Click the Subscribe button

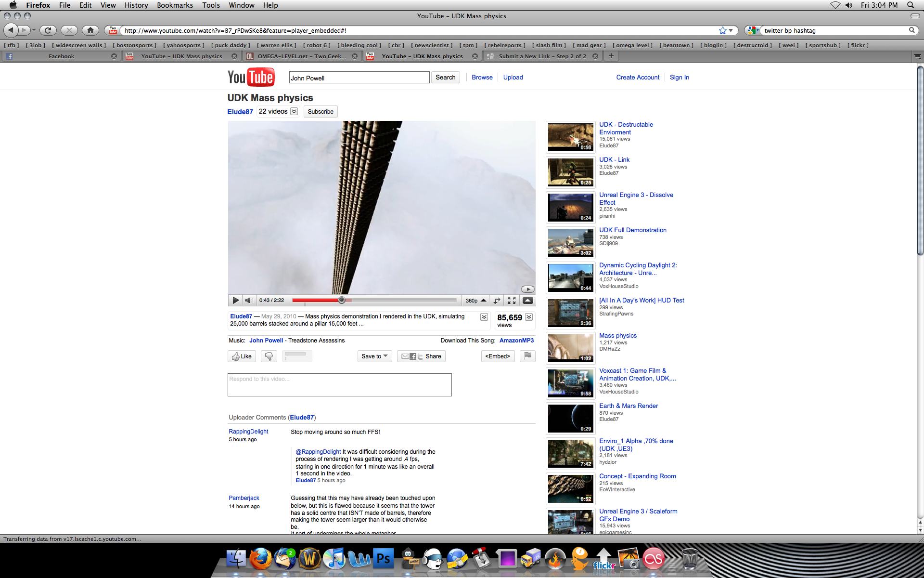point(321,112)
